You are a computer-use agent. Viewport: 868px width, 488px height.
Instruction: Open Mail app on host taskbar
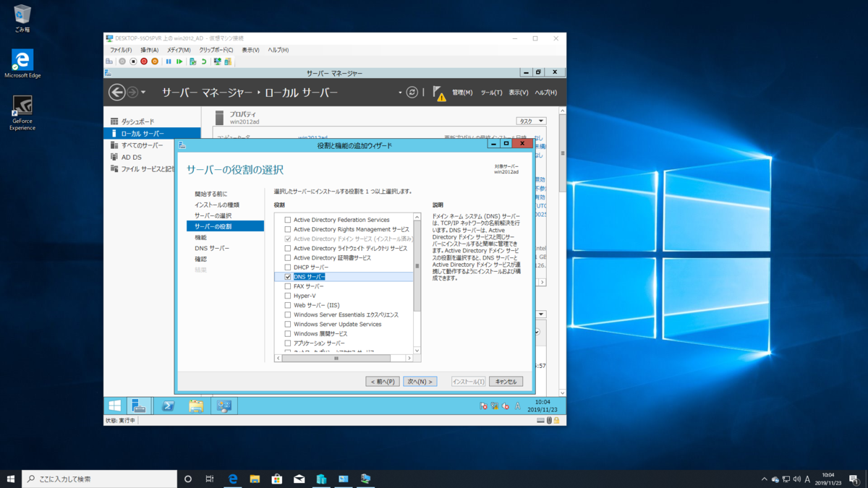299,479
